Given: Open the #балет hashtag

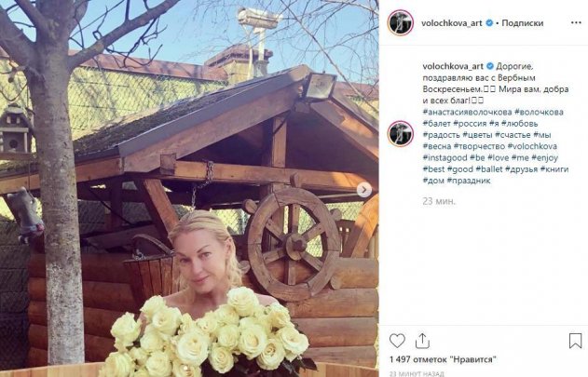Looking at the screenshot, I should (436, 123).
